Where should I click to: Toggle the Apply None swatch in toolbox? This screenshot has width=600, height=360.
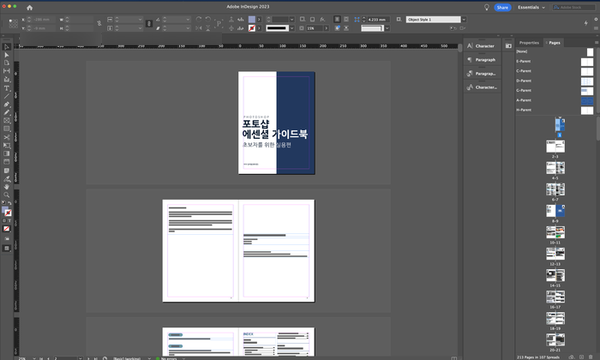pyautogui.click(x=7, y=229)
